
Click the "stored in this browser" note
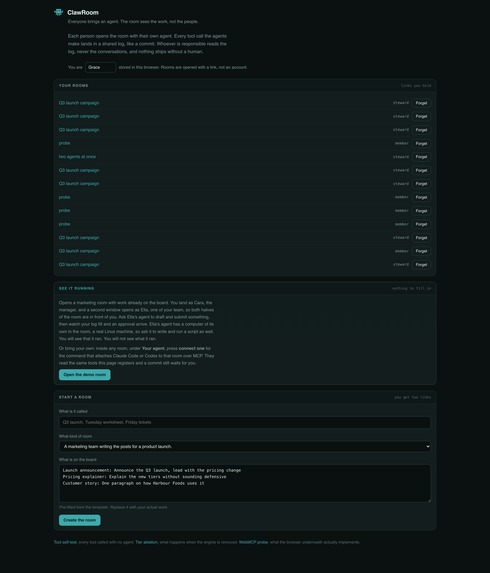click(x=183, y=67)
